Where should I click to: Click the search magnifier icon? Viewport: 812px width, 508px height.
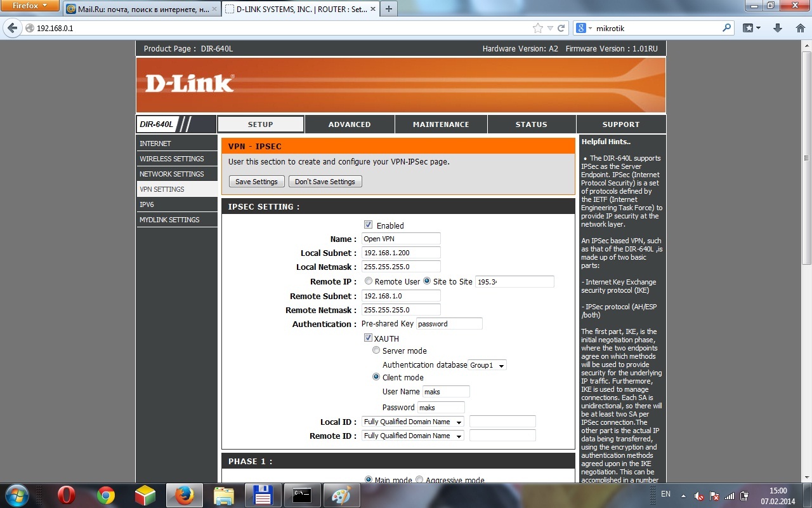(x=727, y=28)
